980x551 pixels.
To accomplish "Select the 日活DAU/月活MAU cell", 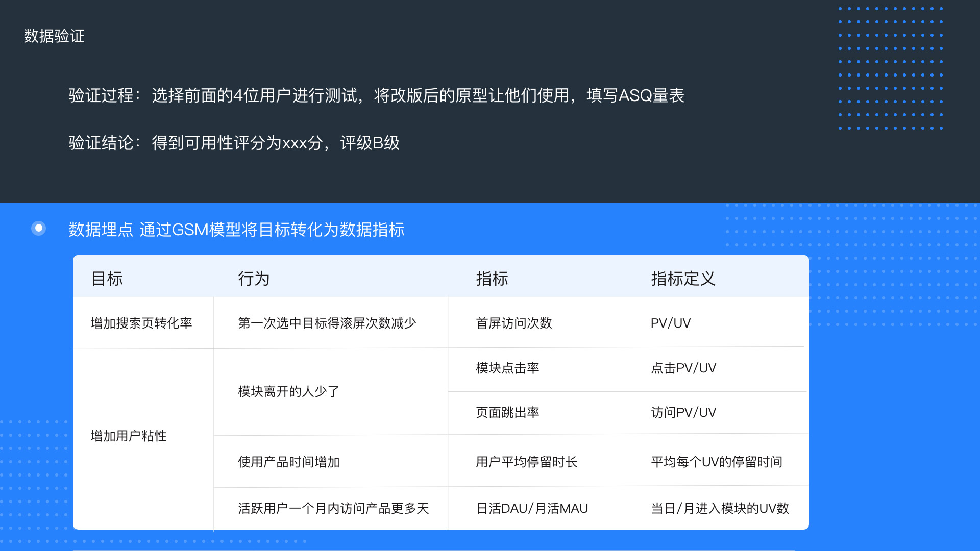I will (x=532, y=508).
